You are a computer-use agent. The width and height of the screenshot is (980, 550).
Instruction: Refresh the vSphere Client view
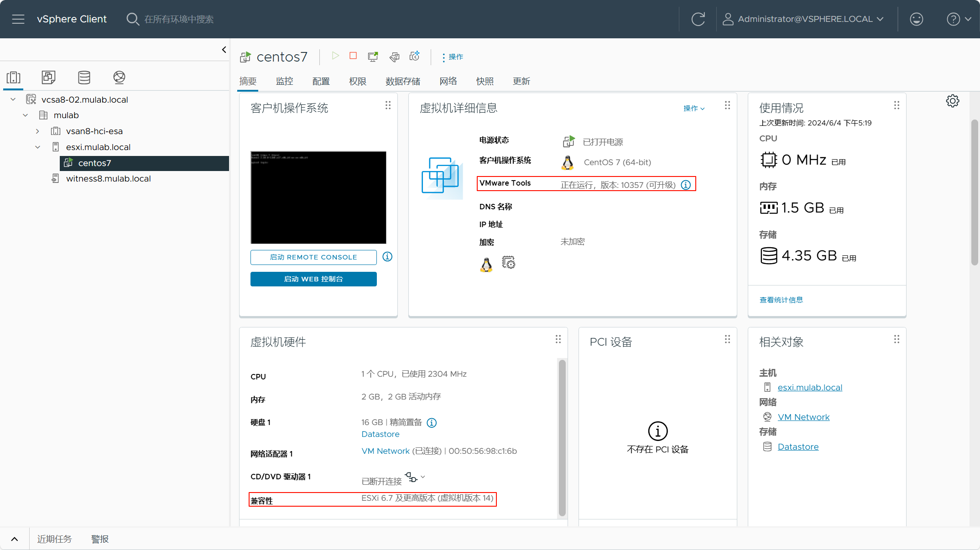coord(698,19)
